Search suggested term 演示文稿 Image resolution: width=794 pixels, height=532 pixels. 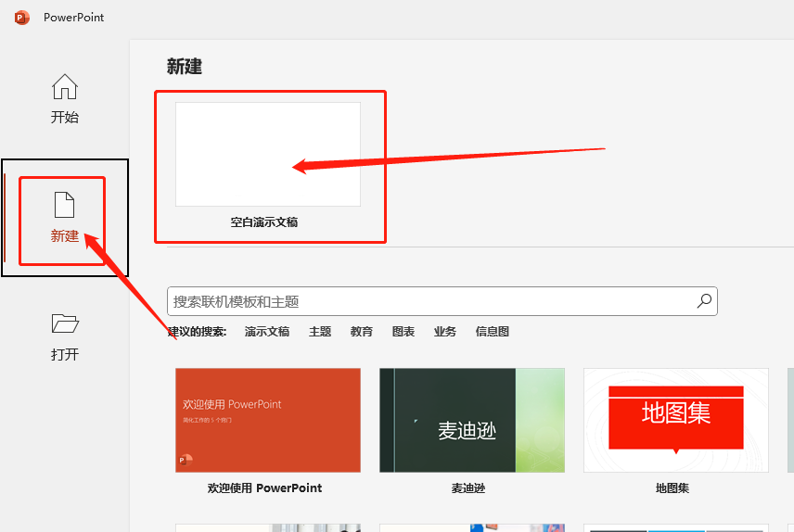tap(267, 332)
